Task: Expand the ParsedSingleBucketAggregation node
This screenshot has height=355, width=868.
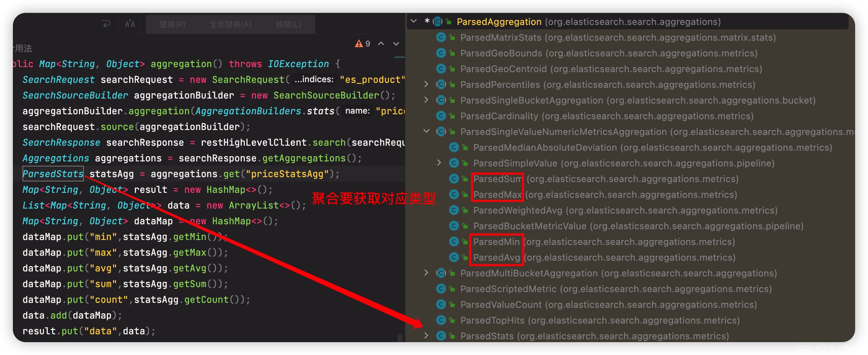Action: click(x=426, y=100)
